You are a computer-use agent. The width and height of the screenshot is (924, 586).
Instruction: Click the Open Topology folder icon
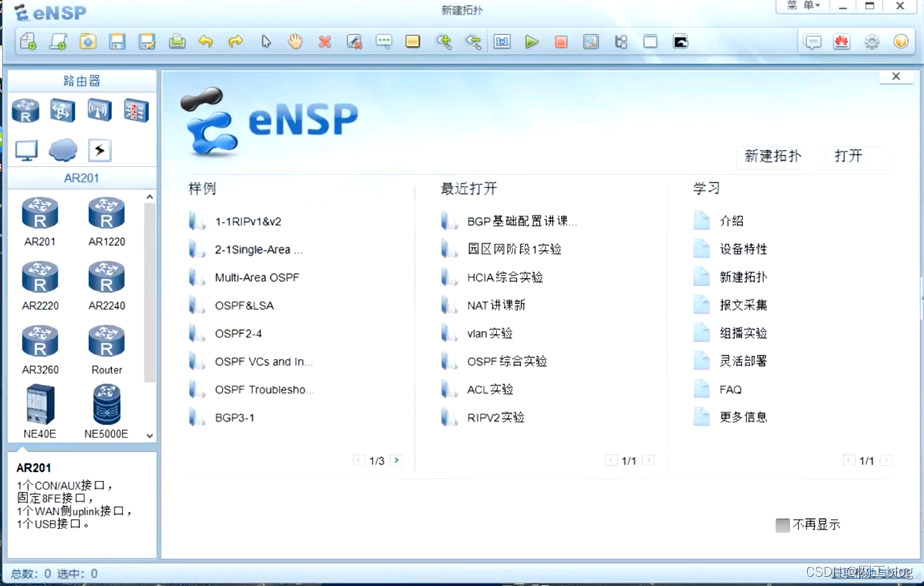[87, 41]
